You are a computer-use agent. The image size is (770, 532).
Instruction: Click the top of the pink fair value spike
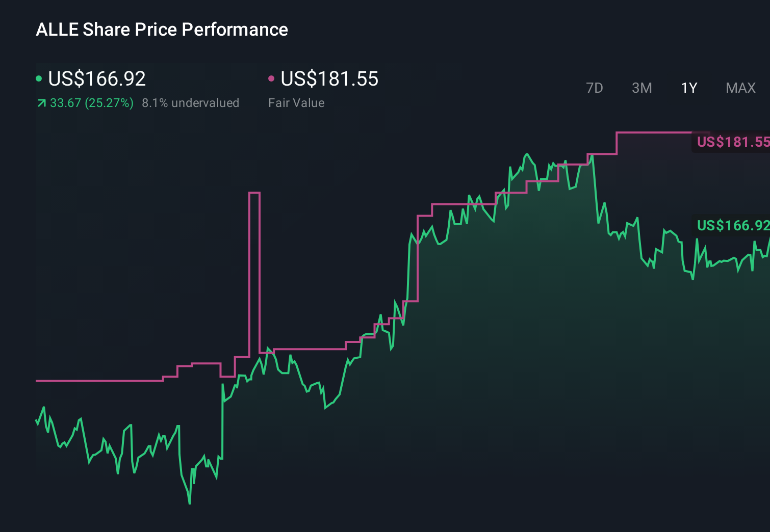coord(254,193)
